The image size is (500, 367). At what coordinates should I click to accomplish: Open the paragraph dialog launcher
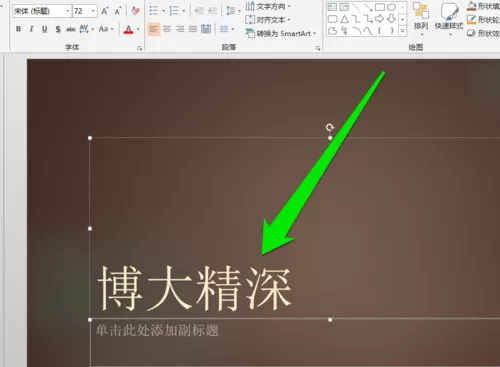click(x=318, y=48)
